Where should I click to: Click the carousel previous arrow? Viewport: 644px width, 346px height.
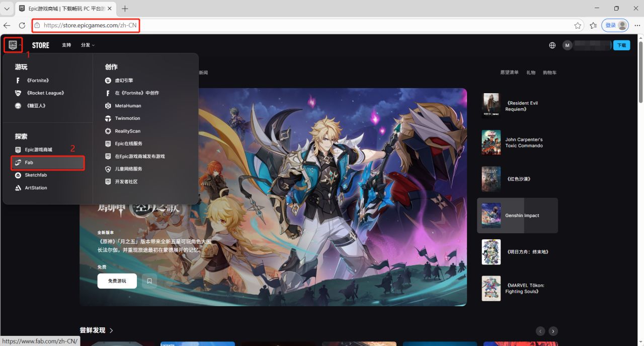pos(540,331)
